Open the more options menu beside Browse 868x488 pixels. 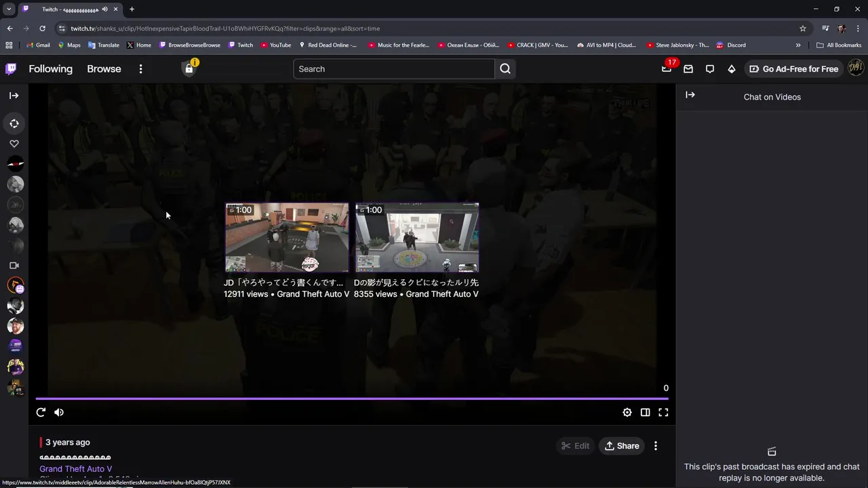[140, 68]
